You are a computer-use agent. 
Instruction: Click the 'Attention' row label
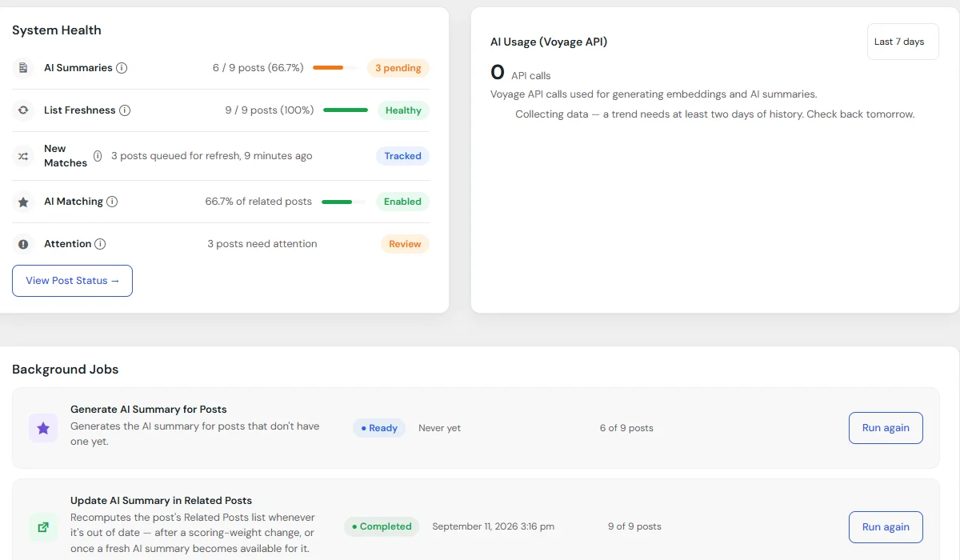pos(67,244)
